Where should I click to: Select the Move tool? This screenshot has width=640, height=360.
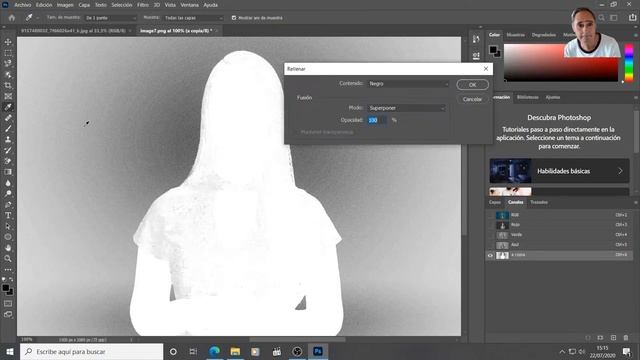pyautogui.click(x=8, y=42)
